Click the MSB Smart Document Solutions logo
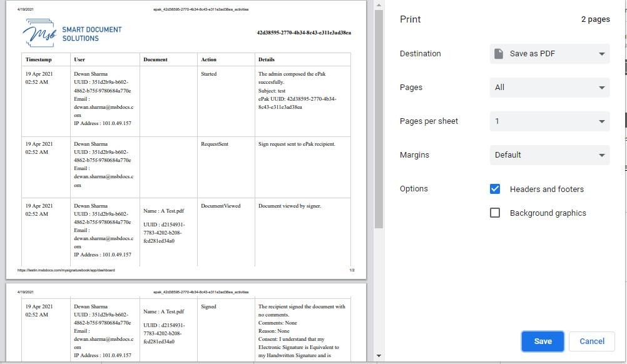This screenshot has width=627, height=364. [73, 33]
